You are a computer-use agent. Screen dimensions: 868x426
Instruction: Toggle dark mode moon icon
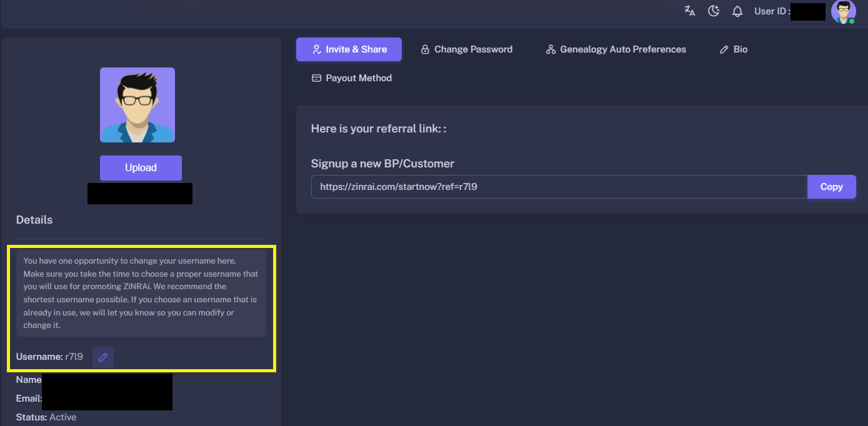714,11
